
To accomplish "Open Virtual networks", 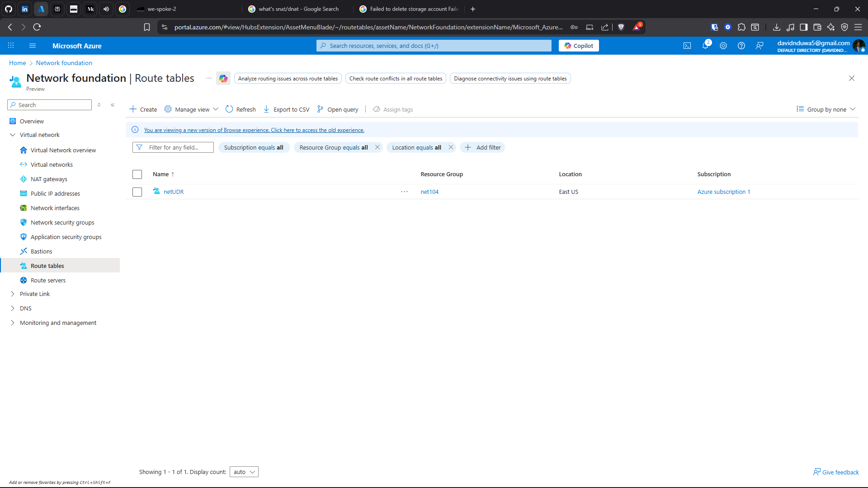I will click(52, 164).
